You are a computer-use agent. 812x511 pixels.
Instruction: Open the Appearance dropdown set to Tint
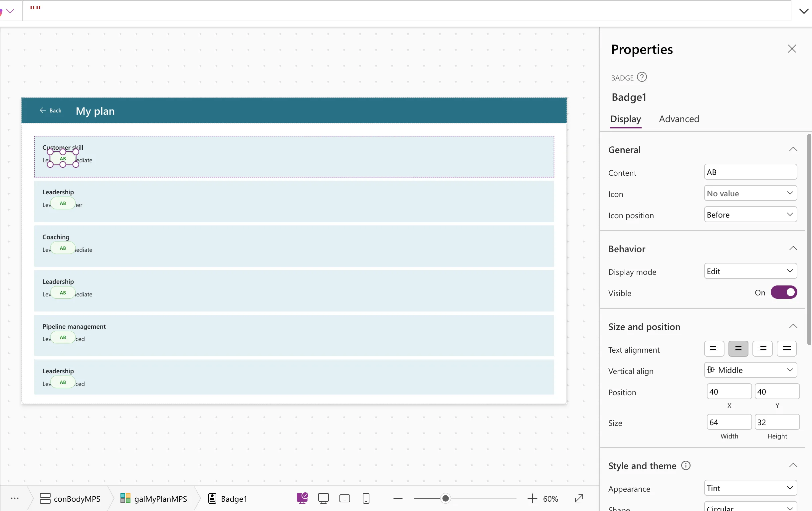[x=750, y=488]
